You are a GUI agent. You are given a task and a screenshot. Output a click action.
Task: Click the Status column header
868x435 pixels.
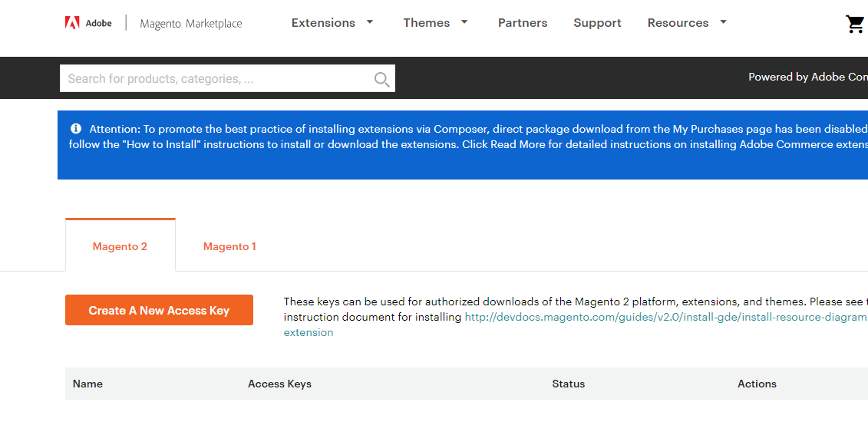569,384
